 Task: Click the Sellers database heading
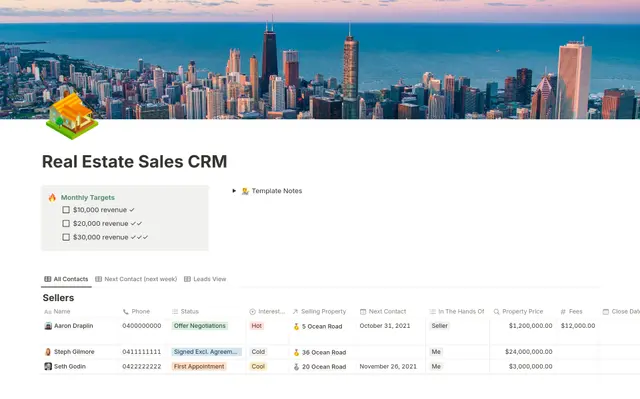(58, 298)
